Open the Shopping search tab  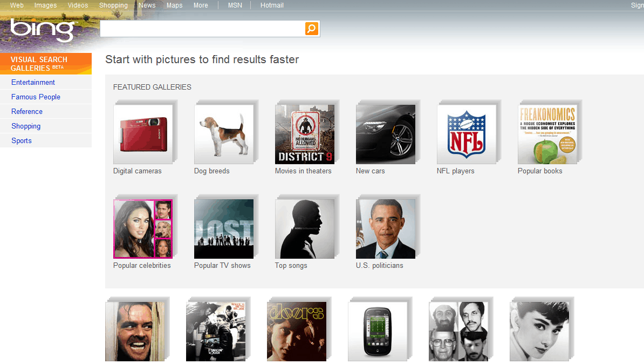point(113,5)
